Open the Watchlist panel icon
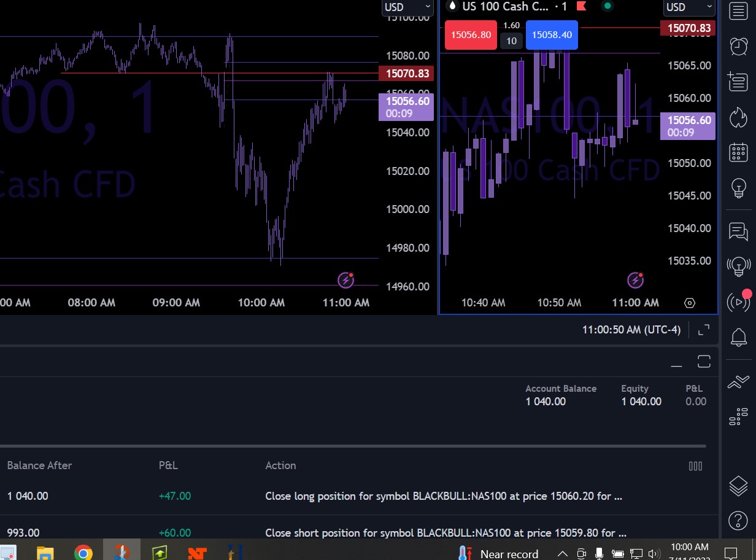Screen dimensions: 756x560 point(738,10)
